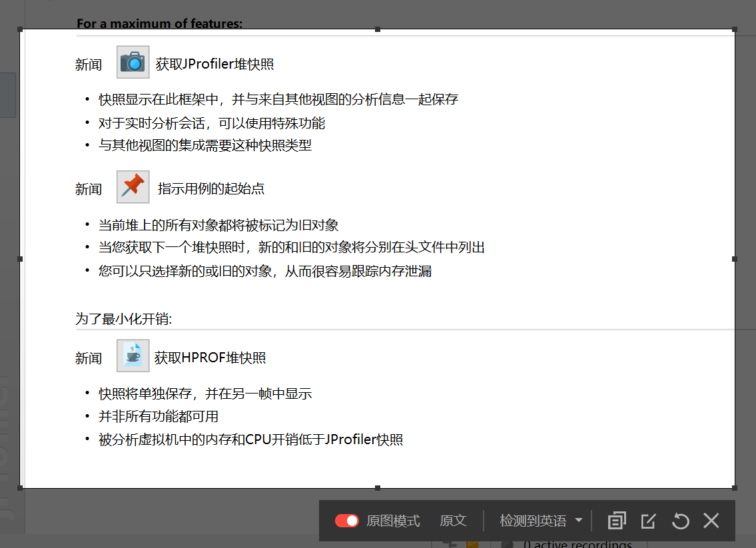Click the bottom-right corner selection handle
756x548 pixels.
tap(735, 487)
